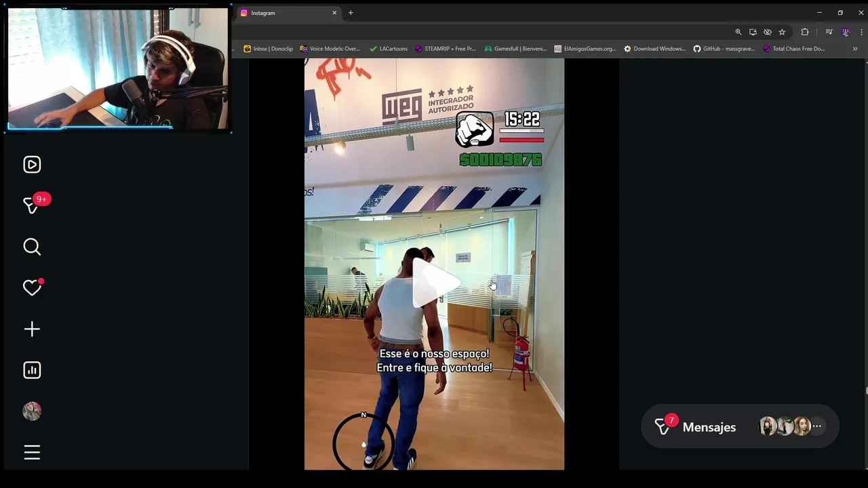
Task: Open the hamburger More menu
Action: point(32,452)
